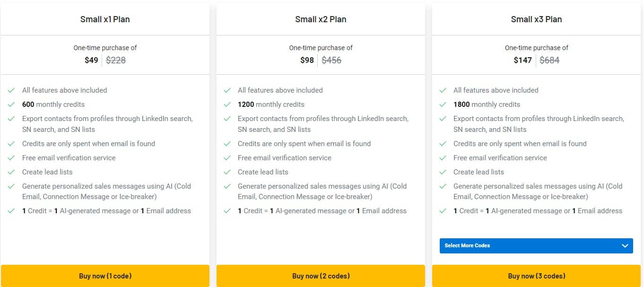This screenshot has height=287, width=644.
Task: Click Buy now (3 codes) button
Action: pos(536,276)
